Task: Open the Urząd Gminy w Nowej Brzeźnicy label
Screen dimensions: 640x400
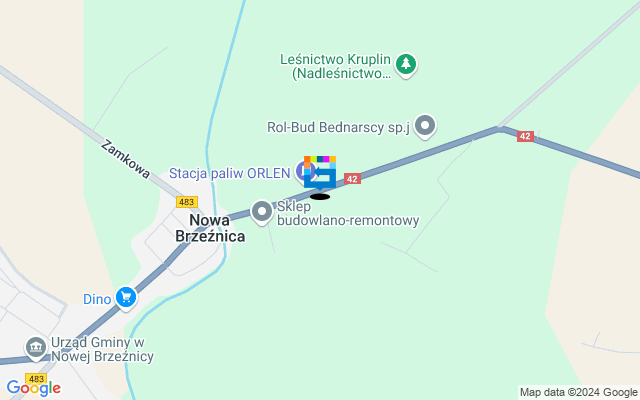Action: pyautogui.click(x=102, y=349)
